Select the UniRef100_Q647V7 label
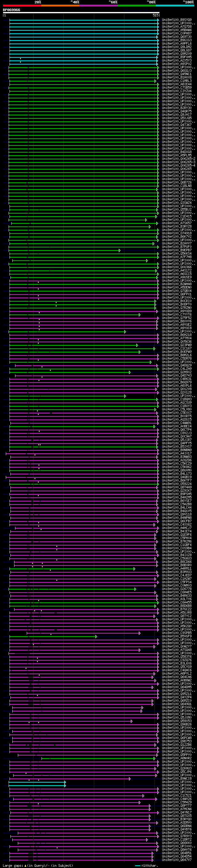The width and height of the screenshot is (197, 868). [x=177, y=860]
